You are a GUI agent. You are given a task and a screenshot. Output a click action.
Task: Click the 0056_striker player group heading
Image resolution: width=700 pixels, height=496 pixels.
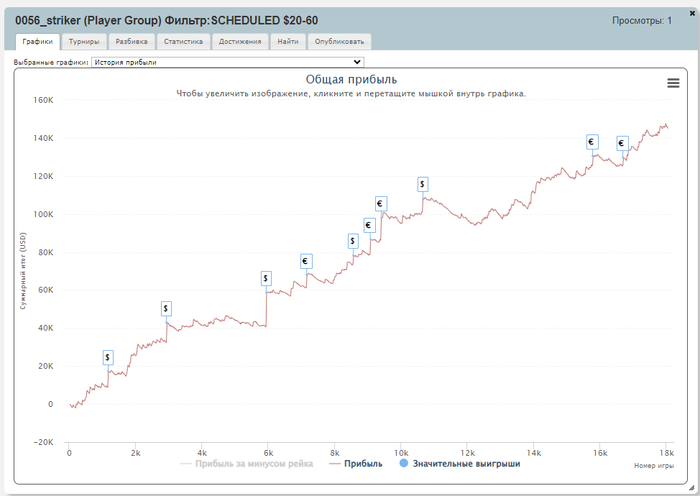tap(167, 21)
